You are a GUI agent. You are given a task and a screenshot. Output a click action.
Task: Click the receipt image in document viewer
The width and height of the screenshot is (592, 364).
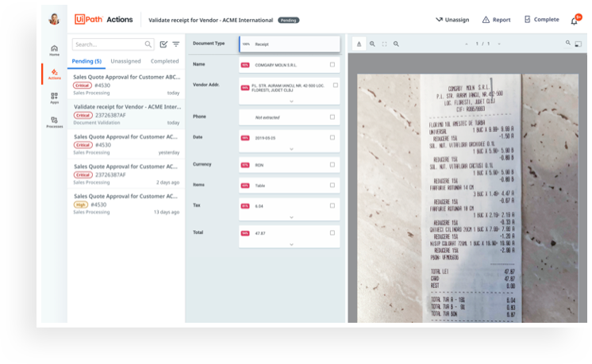tap(467, 198)
